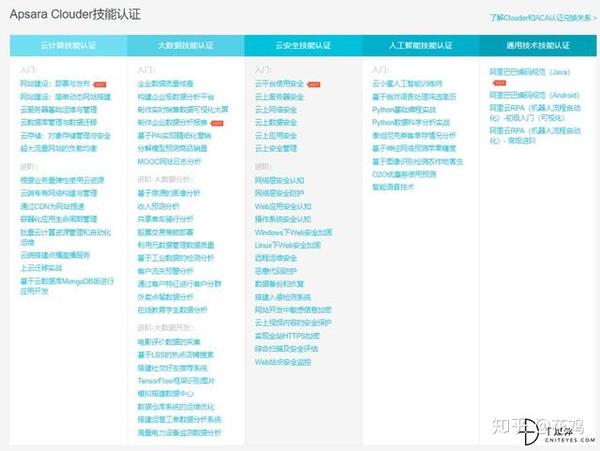Open 共享单车骑行分析 link

coord(165,219)
